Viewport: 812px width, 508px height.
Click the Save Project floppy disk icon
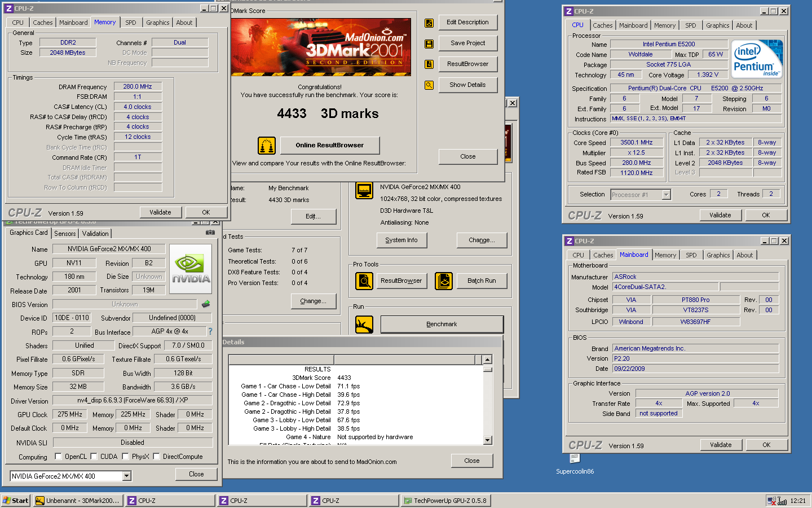429,44
